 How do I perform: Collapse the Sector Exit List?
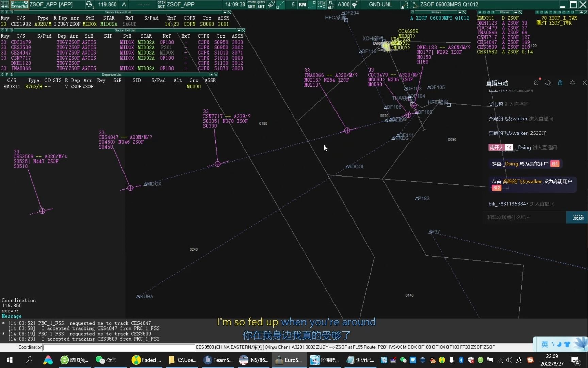point(239,30)
